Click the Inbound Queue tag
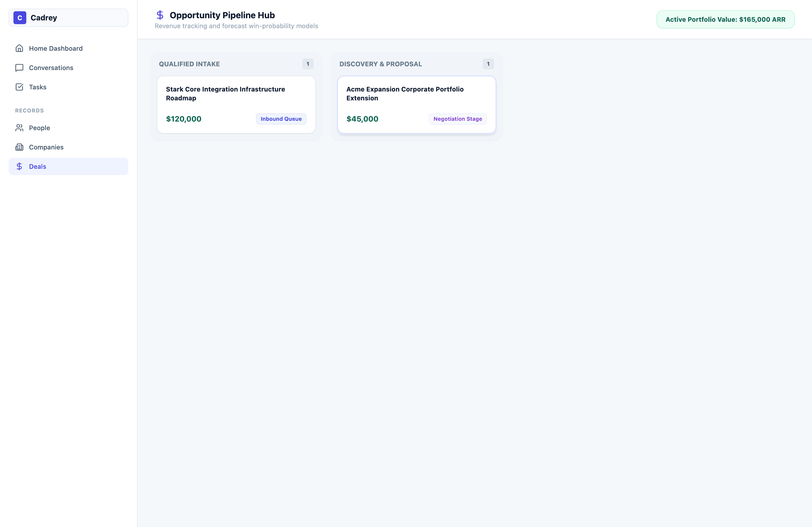The width and height of the screenshot is (812, 527). [281, 119]
